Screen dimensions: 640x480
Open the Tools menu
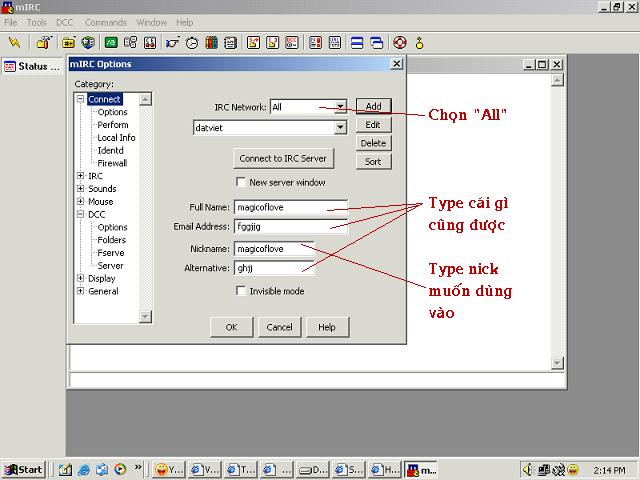click(37, 22)
